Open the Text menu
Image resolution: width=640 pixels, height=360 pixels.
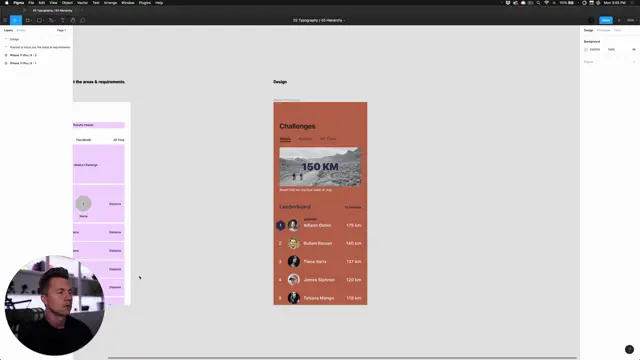click(x=96, y=2)
